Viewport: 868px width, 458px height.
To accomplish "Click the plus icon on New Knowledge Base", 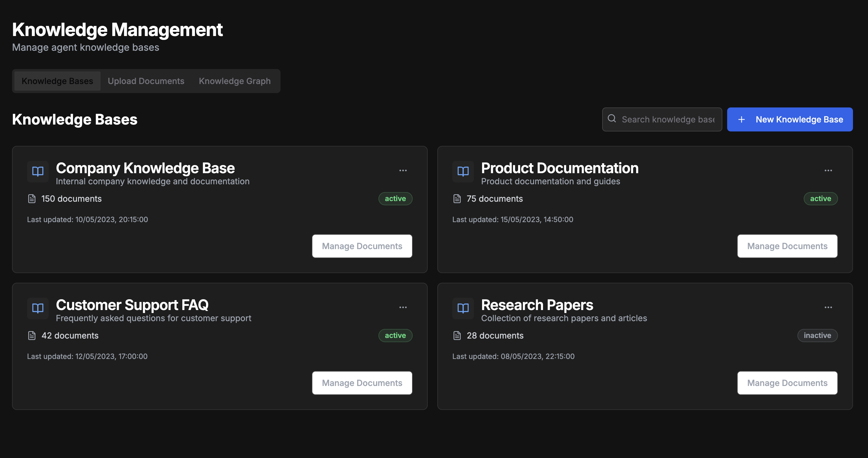I will (x=741, y=119).
